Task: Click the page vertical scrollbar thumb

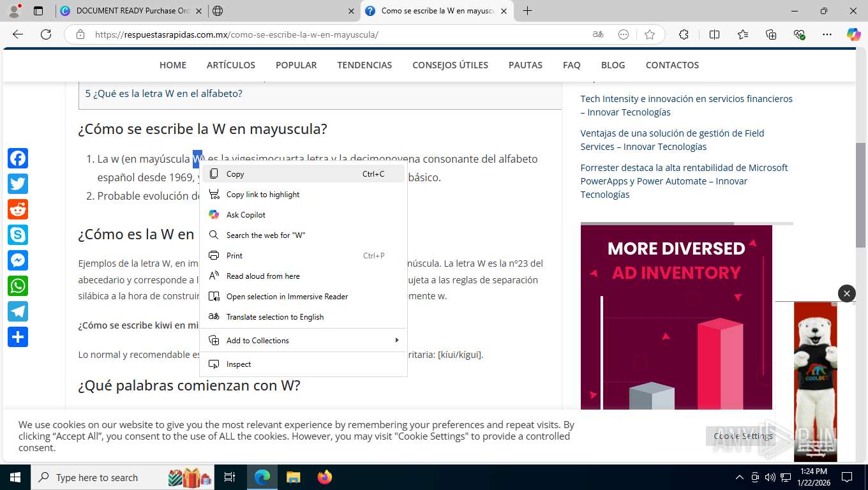Action: (x=860, y=195)
